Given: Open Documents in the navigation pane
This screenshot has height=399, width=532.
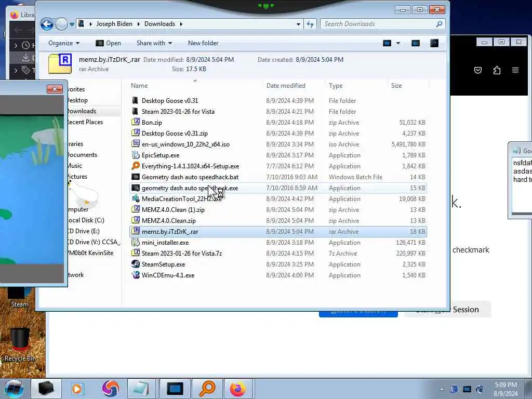Looking at the screenshot, I should click(x=82, y=155).
